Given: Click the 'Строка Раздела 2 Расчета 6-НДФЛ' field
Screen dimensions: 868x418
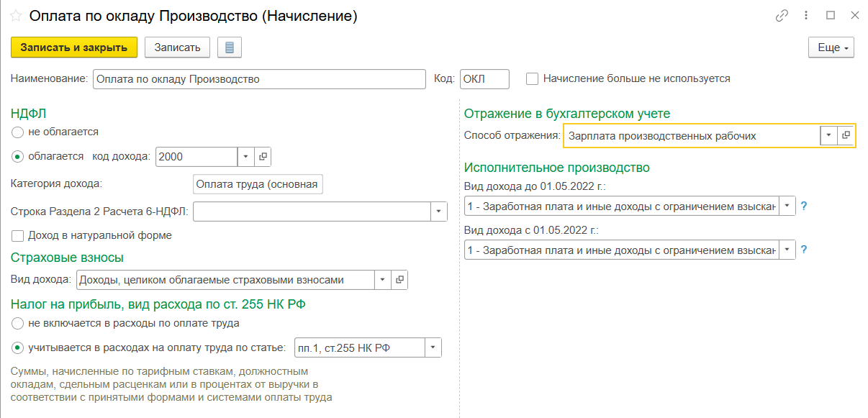Looking at the screenshot, I should pyautogui.click(x=312, y=212).
